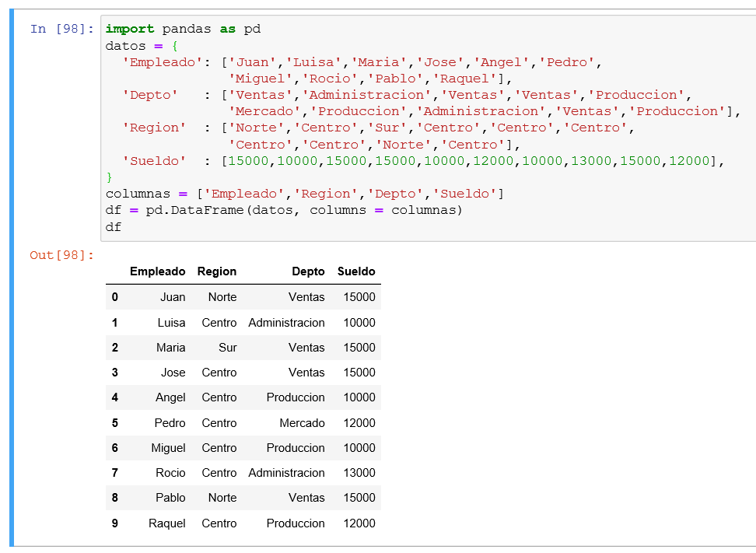Click the Depto column header
756x553 pixels.
(308, 271)
